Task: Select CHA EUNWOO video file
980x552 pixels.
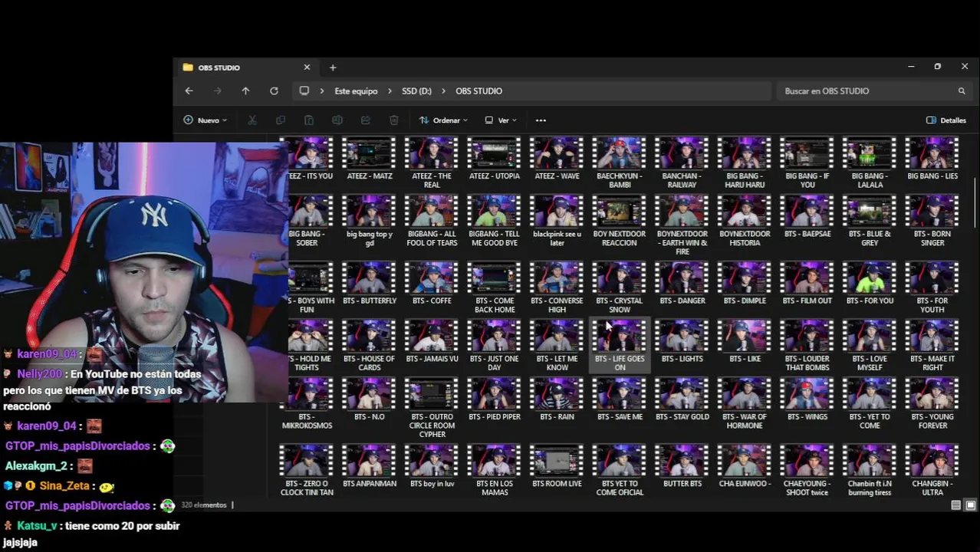Action: 745,466
